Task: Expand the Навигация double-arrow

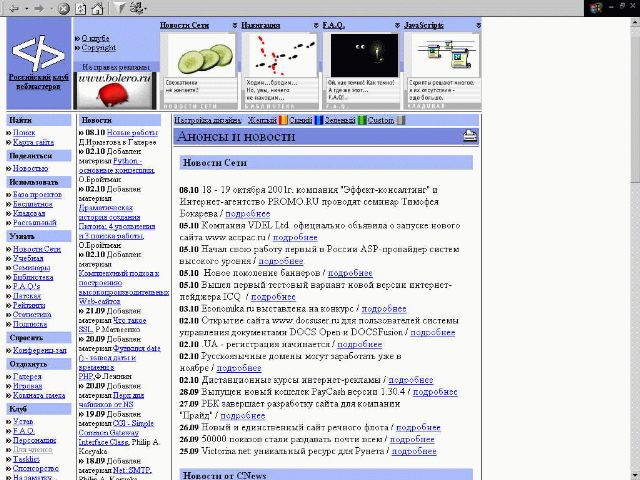Action: (316, 25)
